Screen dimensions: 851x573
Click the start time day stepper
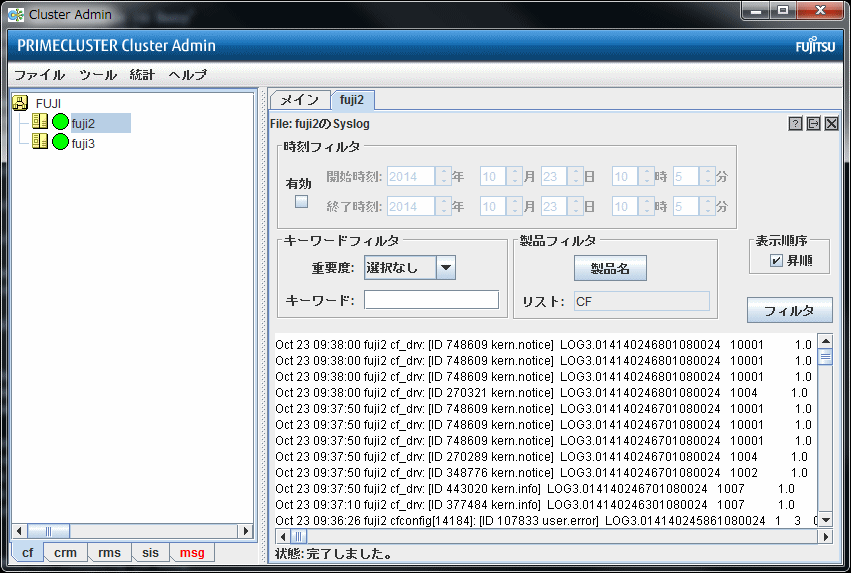(x=576, y=176)
